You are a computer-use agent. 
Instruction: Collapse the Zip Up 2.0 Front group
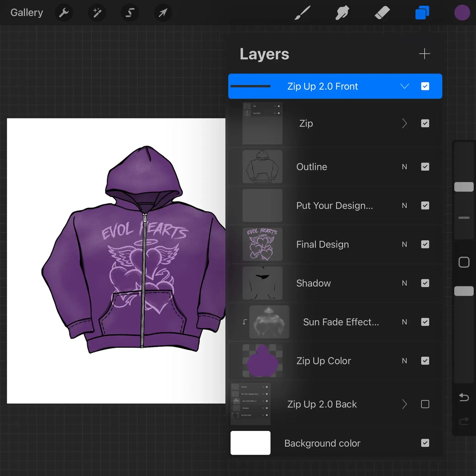click(x=405, y=86)
